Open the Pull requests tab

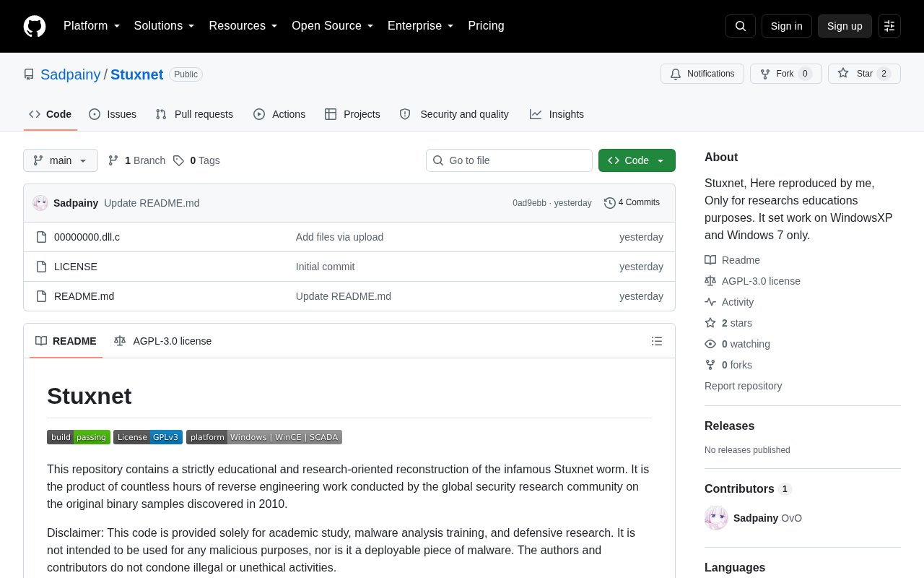[x=194, y=114]
